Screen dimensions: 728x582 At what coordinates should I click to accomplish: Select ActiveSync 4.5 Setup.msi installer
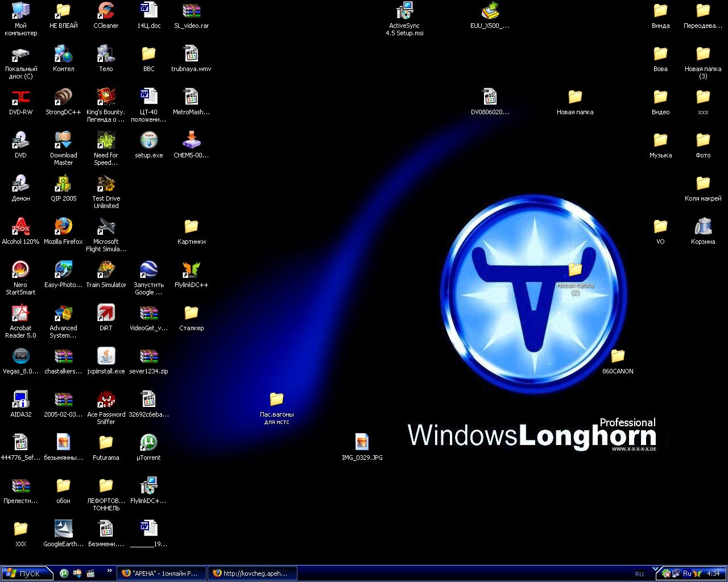pyautogui.click(x=404, y=18)
